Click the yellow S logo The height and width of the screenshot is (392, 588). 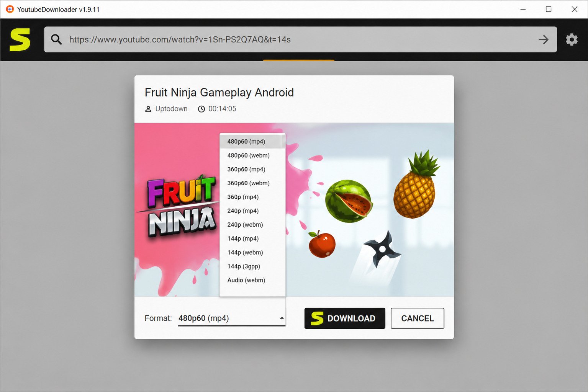20,39
